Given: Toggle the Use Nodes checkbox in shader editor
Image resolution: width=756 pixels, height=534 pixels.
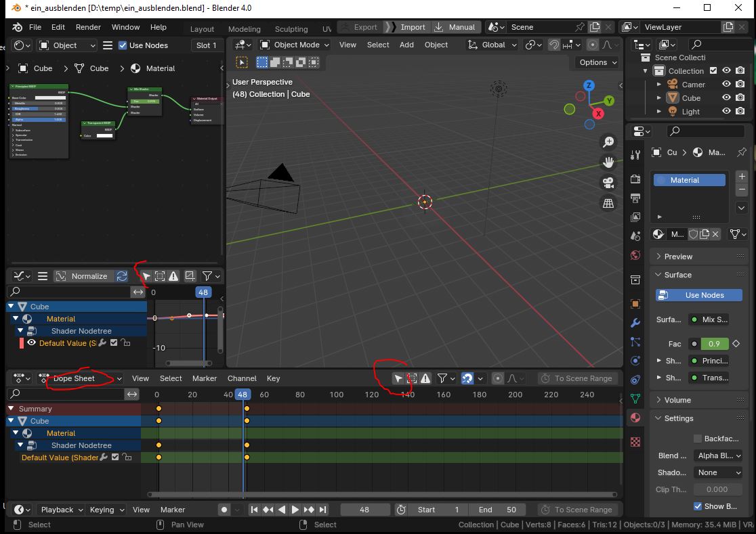Looking at the screenshot, I should 123,45.
